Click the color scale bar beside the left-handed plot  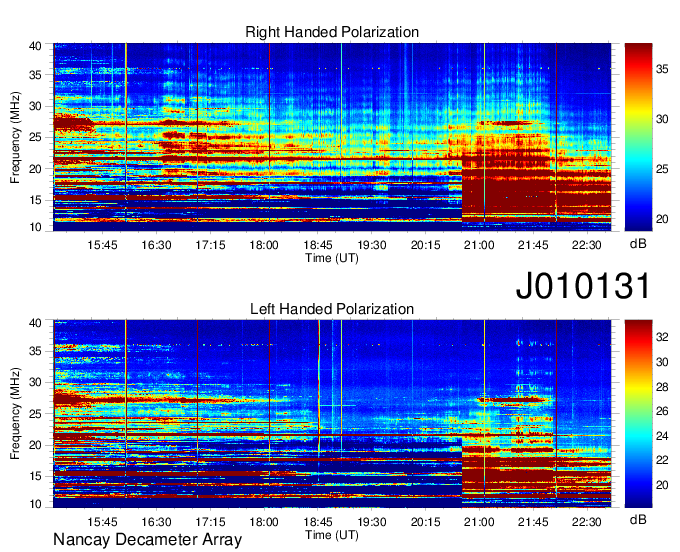pyautogui.click(x=638, y=414)
